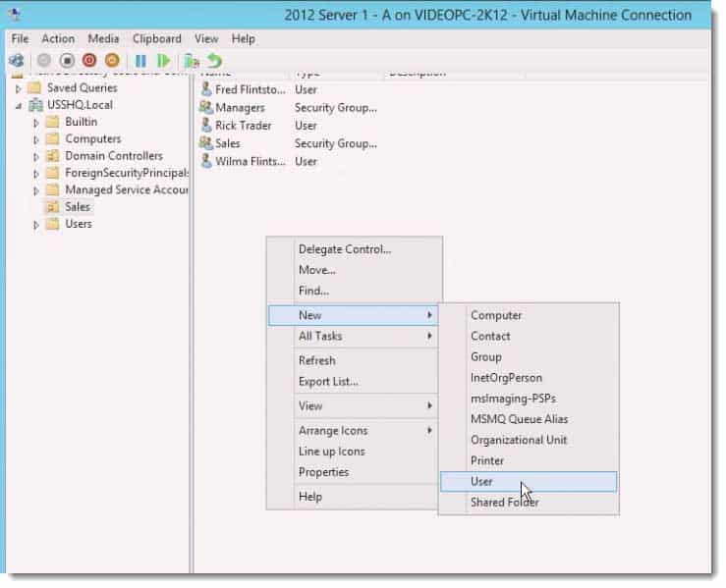The height and width of the screenshot is (588, 726).
Task: Create a new Shared Folder object
Action: coord(529,502)
